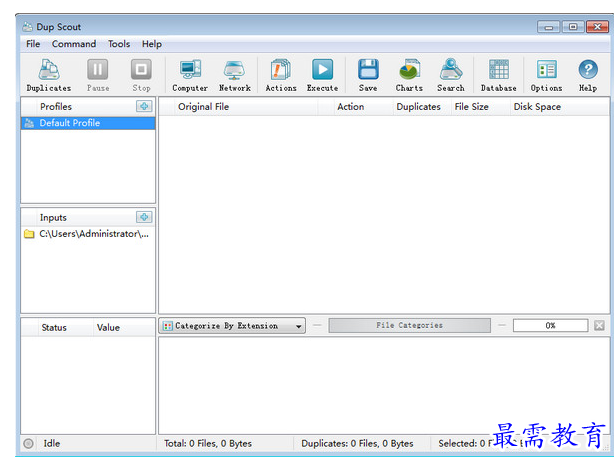Open the Charts pie icon
614x467 pixels.
click(409, 76)
